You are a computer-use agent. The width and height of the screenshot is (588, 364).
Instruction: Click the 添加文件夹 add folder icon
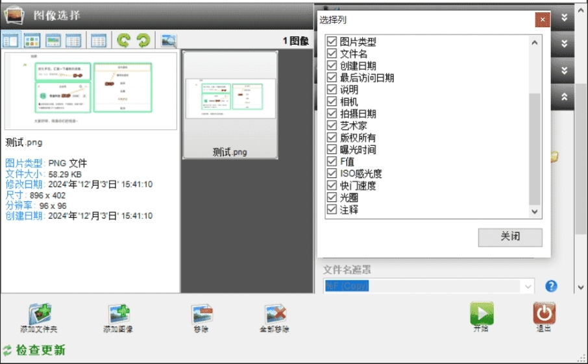click(40, 314)
